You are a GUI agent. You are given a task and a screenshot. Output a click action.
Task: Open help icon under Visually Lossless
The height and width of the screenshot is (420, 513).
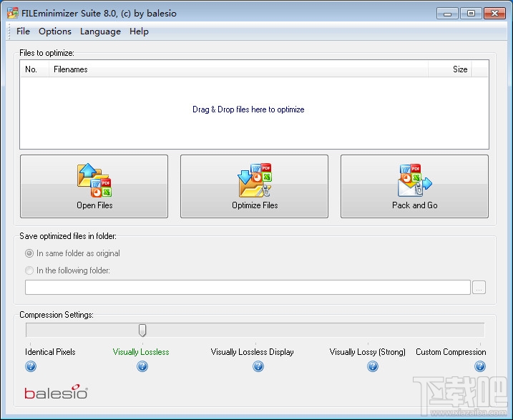(142, 366)
